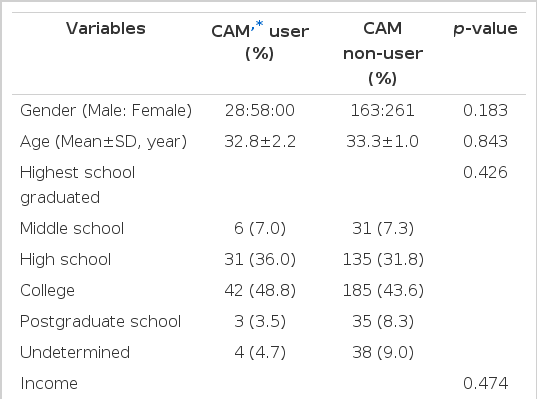Select the 32.8±2.2 age value
The image size is (537, 399).
260,141
